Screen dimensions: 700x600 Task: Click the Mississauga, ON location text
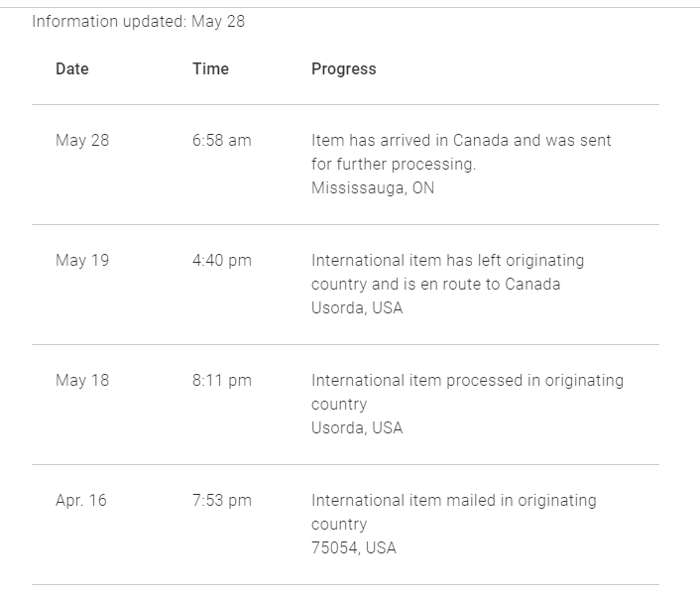(373, 188)
